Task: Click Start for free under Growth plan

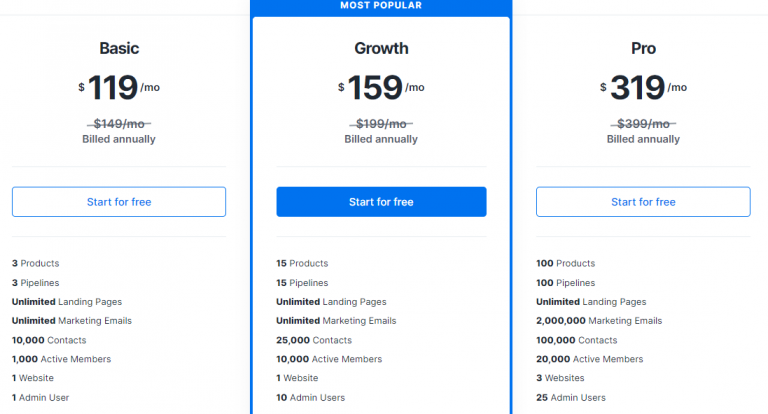Action: [381, 202]
